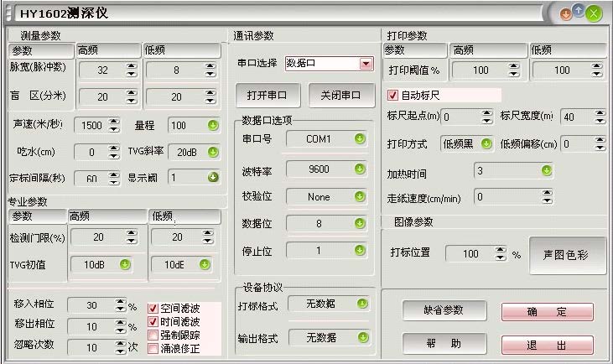Open the 显示阈 dropdown showing 1
This screenshot has height=364, width=613.
(213, 178)
